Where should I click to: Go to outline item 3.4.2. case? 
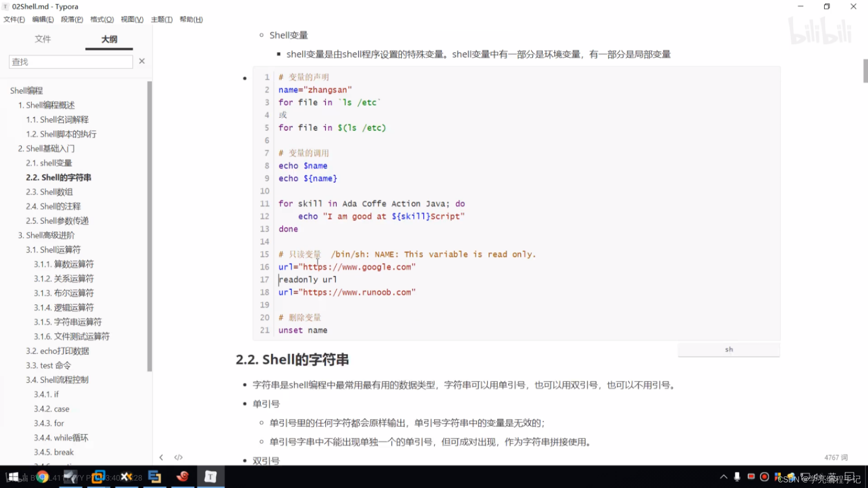[52, 409]
